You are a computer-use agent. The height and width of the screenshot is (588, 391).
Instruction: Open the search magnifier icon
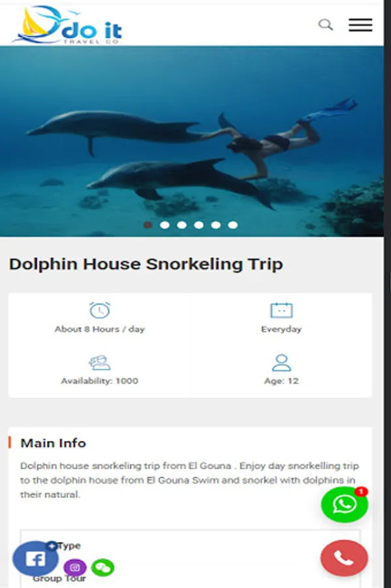tap(326, 25)
